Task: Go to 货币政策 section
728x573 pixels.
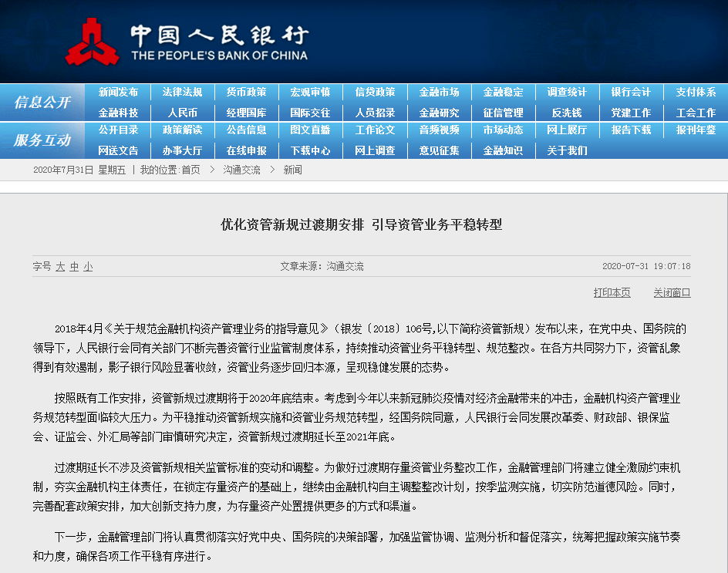Action: pos(247,92)
